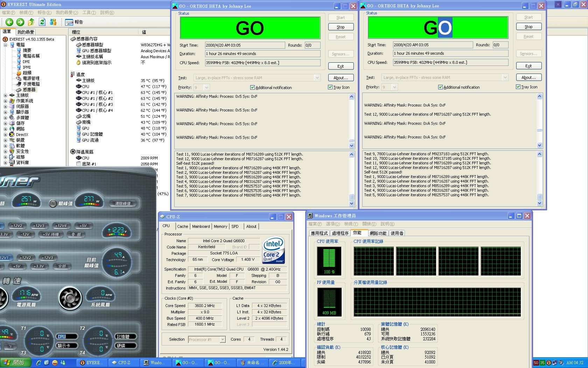
Task: Click EVEREST up-folder toolbar icon
Action: pos(31,22)
